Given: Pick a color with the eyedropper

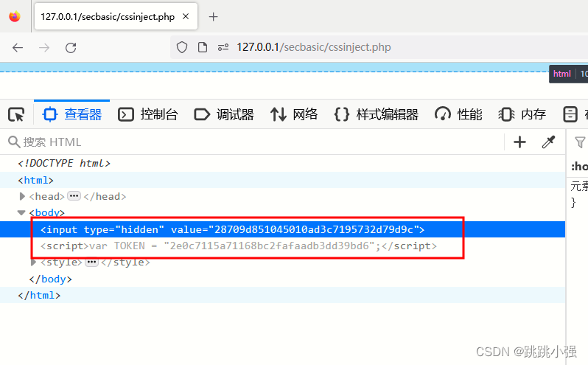Looking at the screenshot, I should [548, 142].
